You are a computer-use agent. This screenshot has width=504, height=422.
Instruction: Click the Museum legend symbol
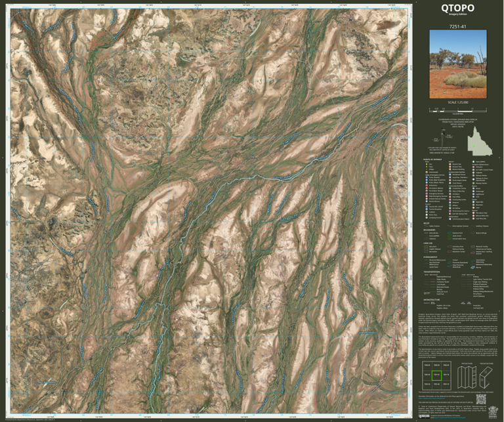450,203
